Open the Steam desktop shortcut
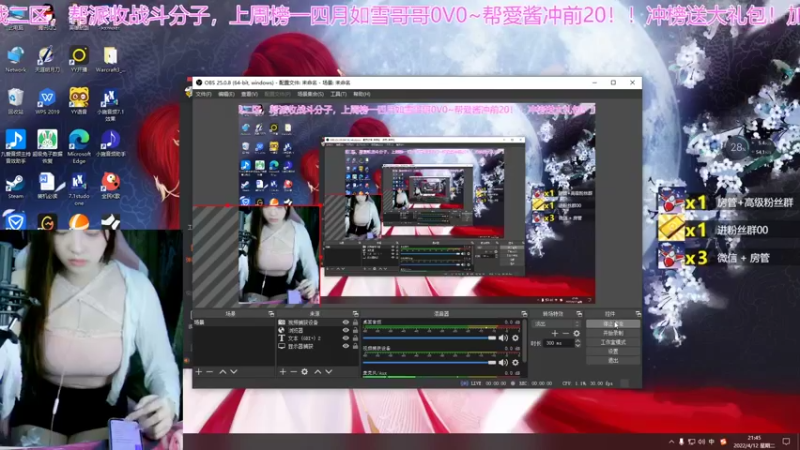This screenshot has height=450, width=800. click(x=15, y=186)
